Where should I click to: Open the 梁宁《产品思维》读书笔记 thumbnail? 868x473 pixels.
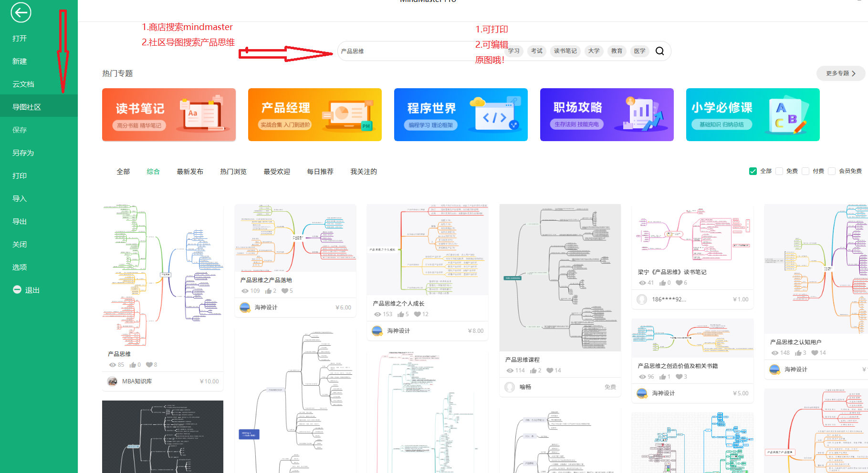692,234
